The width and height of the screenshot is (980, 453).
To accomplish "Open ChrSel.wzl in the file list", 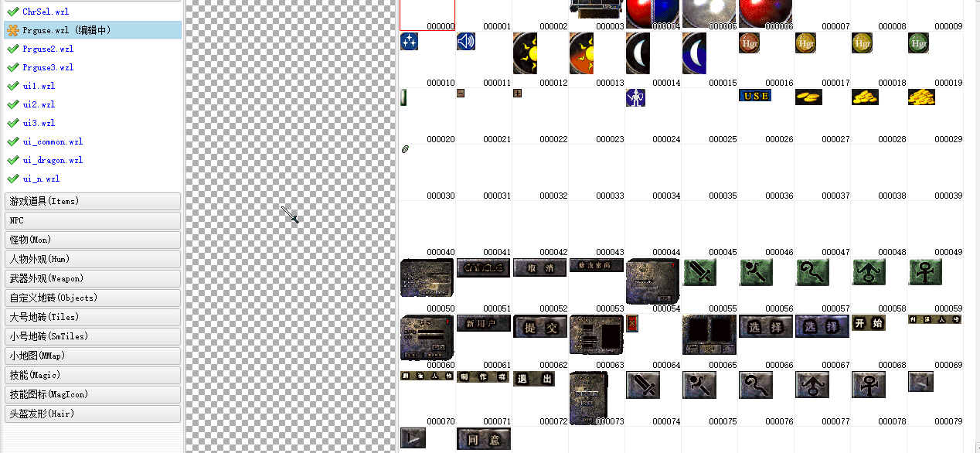I will click(x=46, y=12).
